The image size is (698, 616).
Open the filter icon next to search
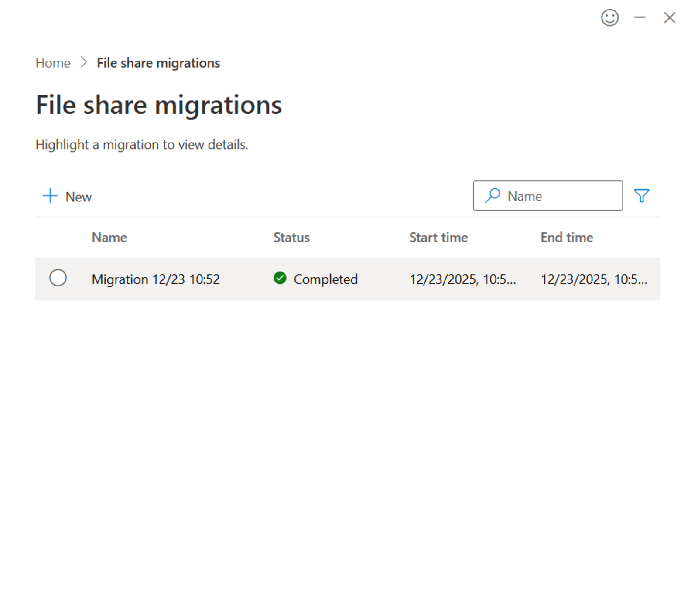pyautogui.click(x=642, y=196)
